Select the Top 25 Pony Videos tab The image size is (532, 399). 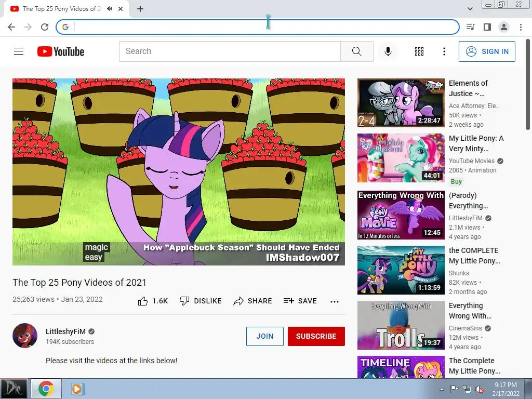pos(61,9)
